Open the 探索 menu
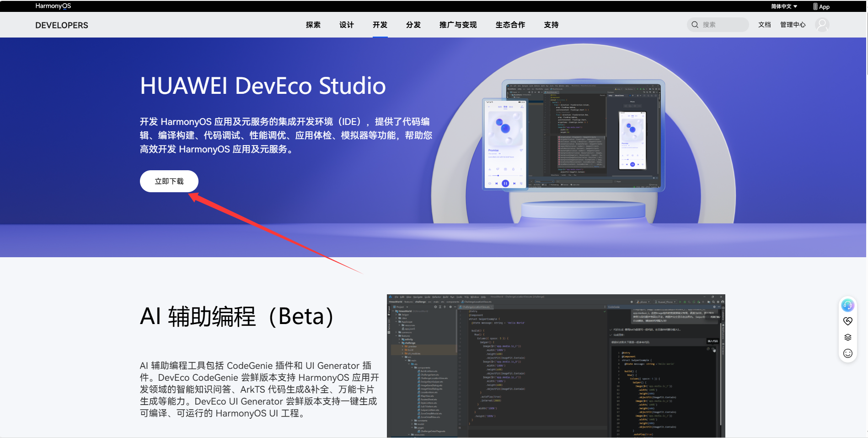Screen dimensions: 868x438 [x=313, y=25]
